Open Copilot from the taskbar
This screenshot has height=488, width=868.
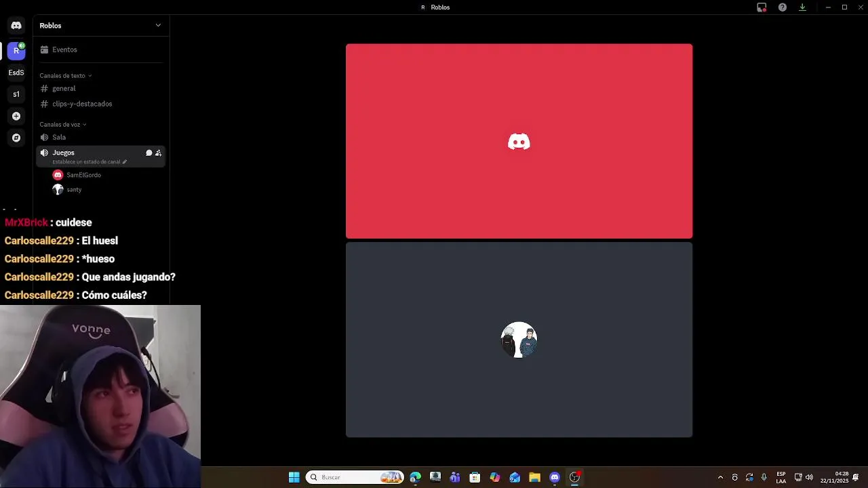click(x=495, y=477)
